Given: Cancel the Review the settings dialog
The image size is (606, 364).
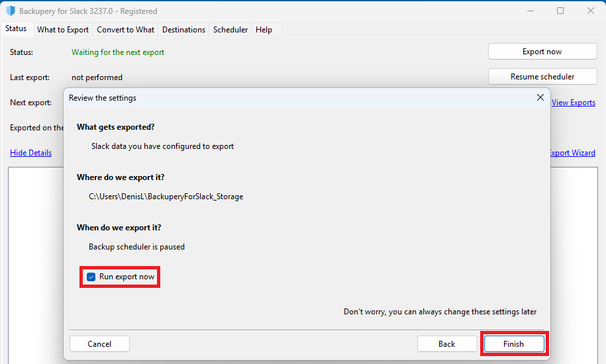Looking at the screenshot, I should click(x=99, y=344).
